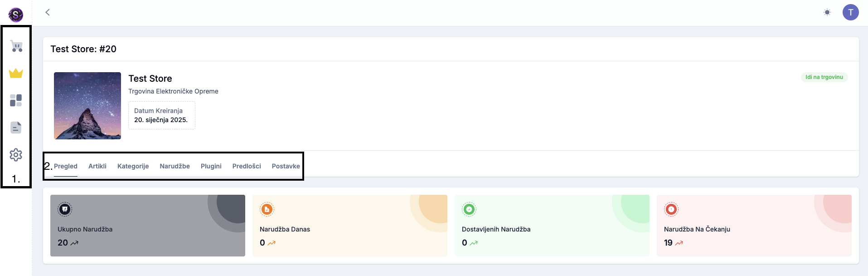This screenshot has height=276, width=868.
Task: Click the Test Store mountain thumbnail
Action: [x=87, y=106]
